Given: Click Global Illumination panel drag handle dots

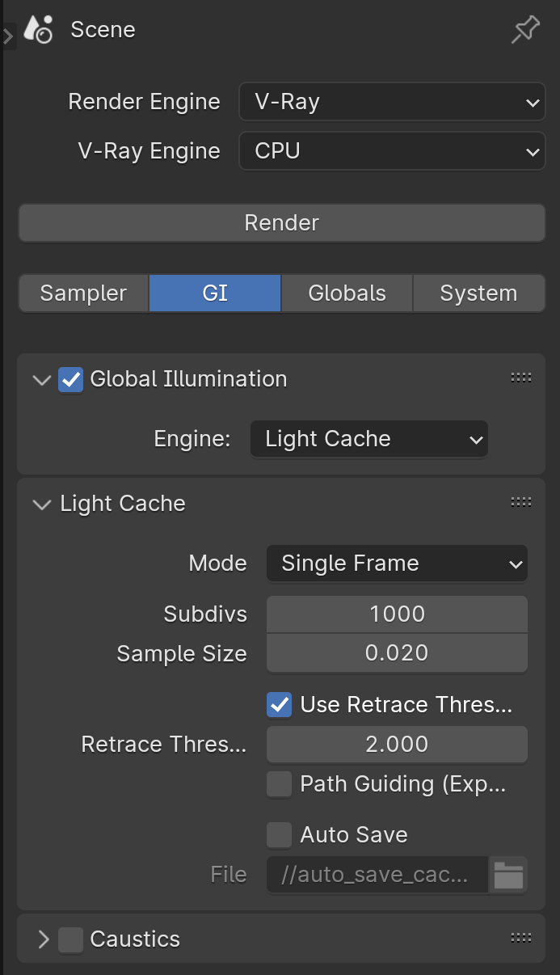Looking at the screenshot, I should 521,378.
